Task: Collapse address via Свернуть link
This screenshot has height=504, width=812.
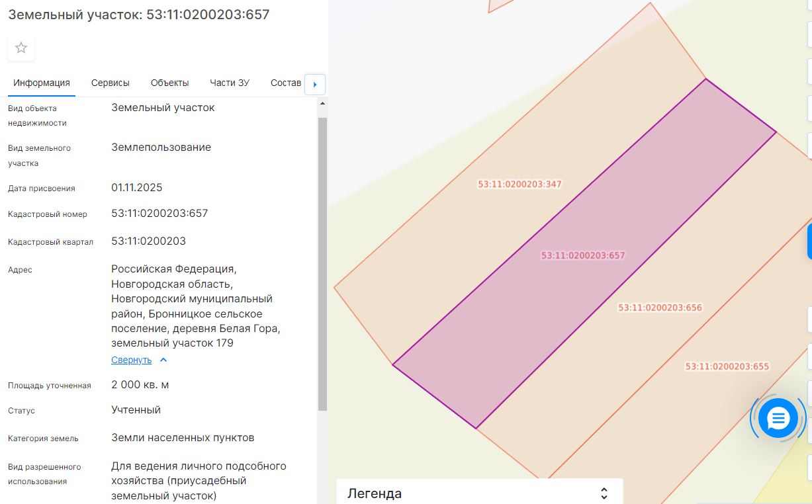Action: pyautogui.click(x=131, y=360)
